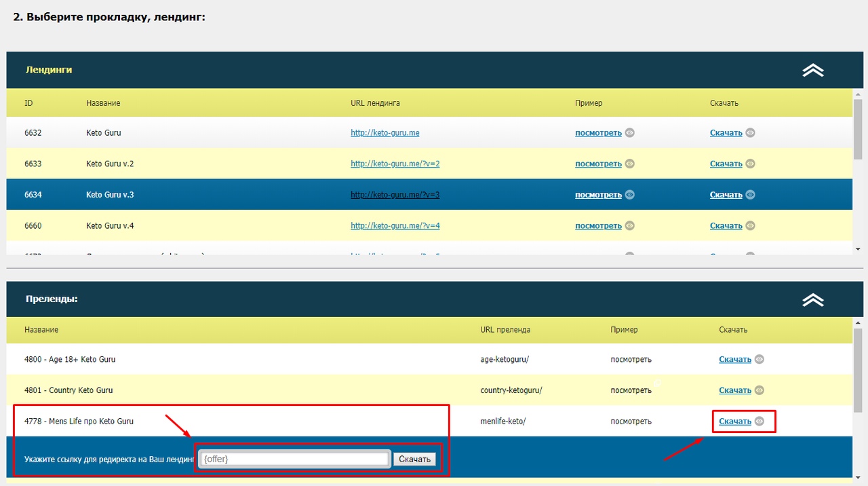Click the preland URL "country-ketoguru/"
Viewport: 868px width, 486px height.
tap(511, 390)
